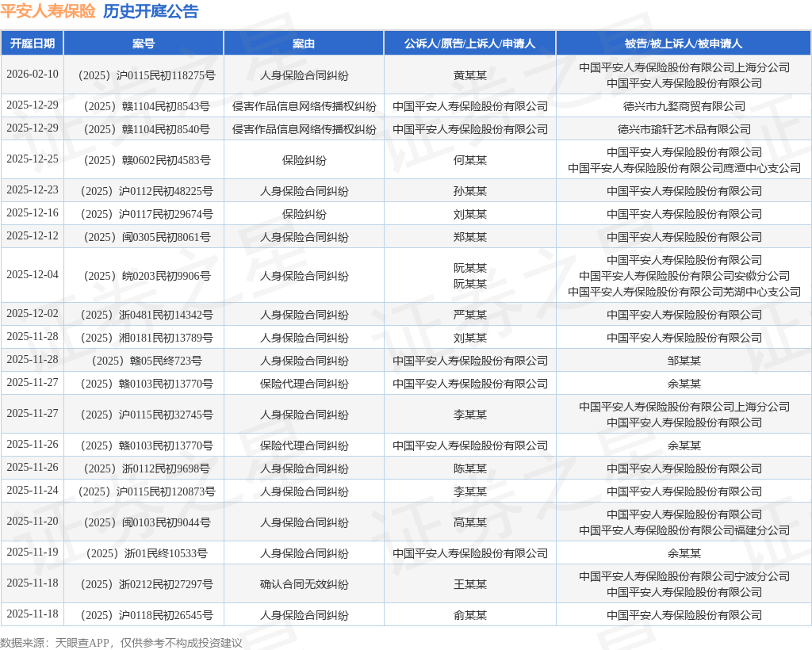
Task: Select case number 赣1104民初8543号
Action: tap(147, 106)
